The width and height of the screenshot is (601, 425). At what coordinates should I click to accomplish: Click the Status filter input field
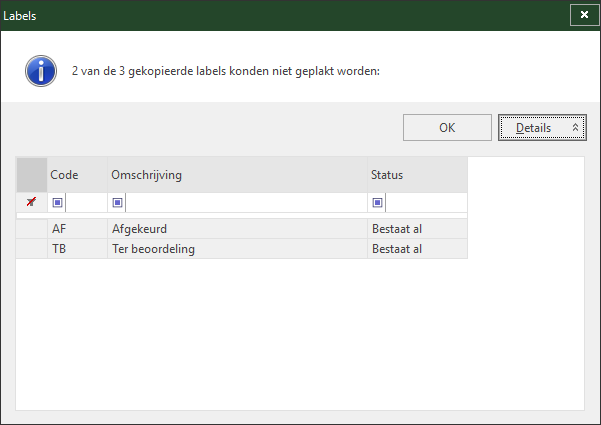tap(426, 202)
